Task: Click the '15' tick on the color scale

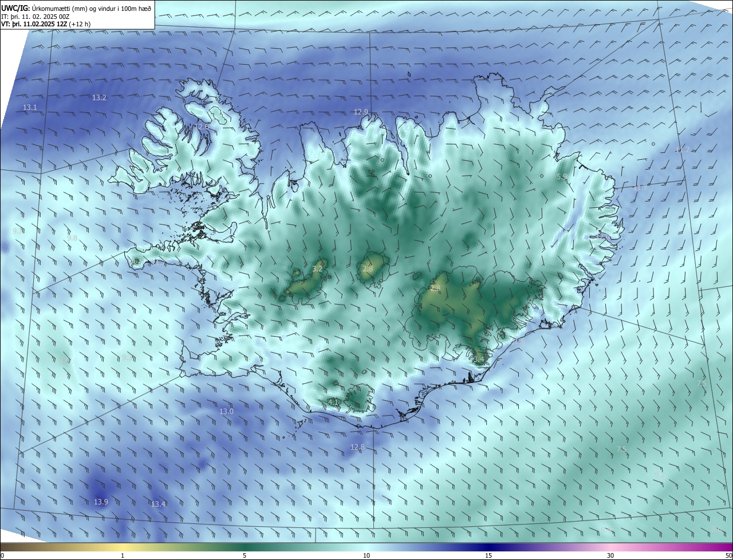Action: [x=488, y=555]
